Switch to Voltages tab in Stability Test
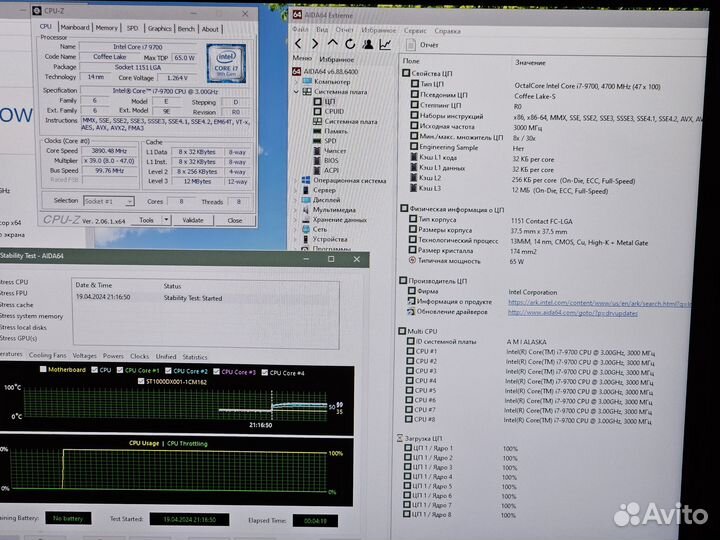 click(x=84, y=355)
